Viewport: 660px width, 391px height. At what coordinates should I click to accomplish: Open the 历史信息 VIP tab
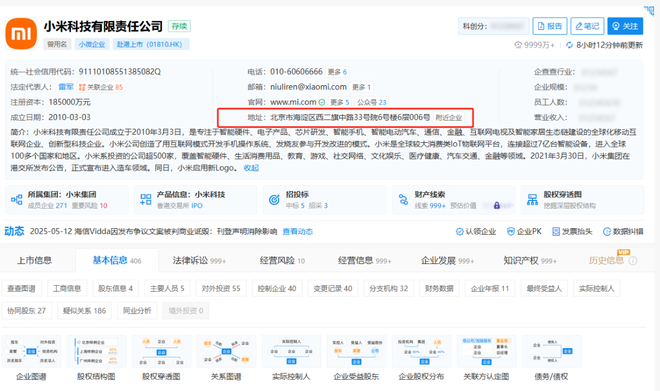pos(606,261)
